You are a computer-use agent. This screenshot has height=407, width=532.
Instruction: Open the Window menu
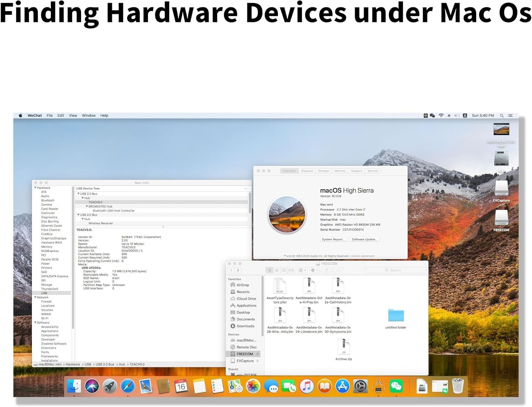[89, 116]
